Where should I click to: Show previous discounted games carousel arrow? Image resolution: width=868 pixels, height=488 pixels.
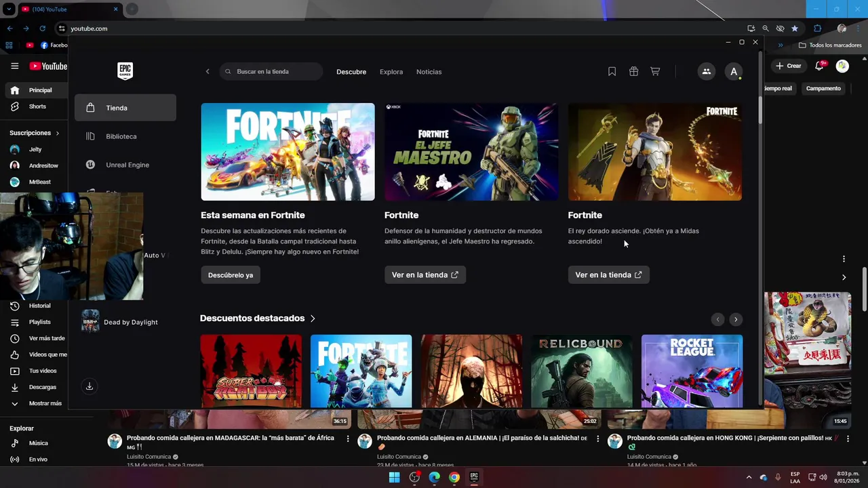717,319
